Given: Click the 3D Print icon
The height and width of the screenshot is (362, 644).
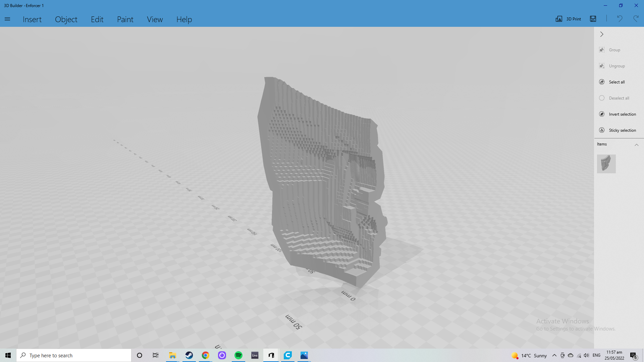Looking at the screenshot, I should coord(559,19).
